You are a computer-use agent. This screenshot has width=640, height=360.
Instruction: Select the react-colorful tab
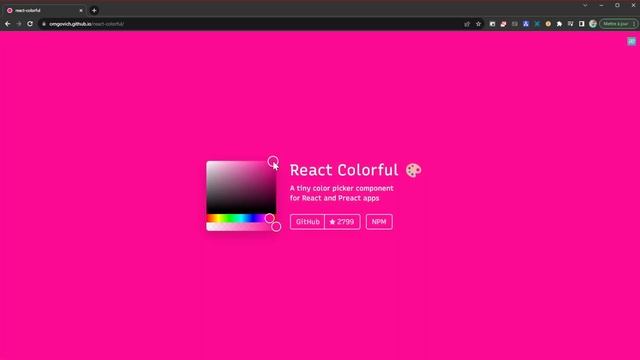click(x=44, y=10)
